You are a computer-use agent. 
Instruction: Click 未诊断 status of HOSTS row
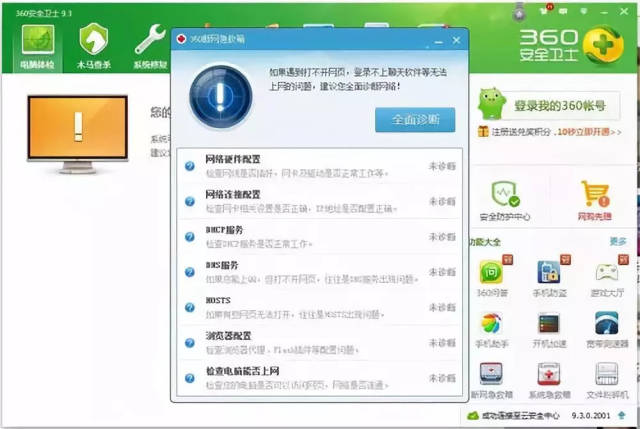442,307
